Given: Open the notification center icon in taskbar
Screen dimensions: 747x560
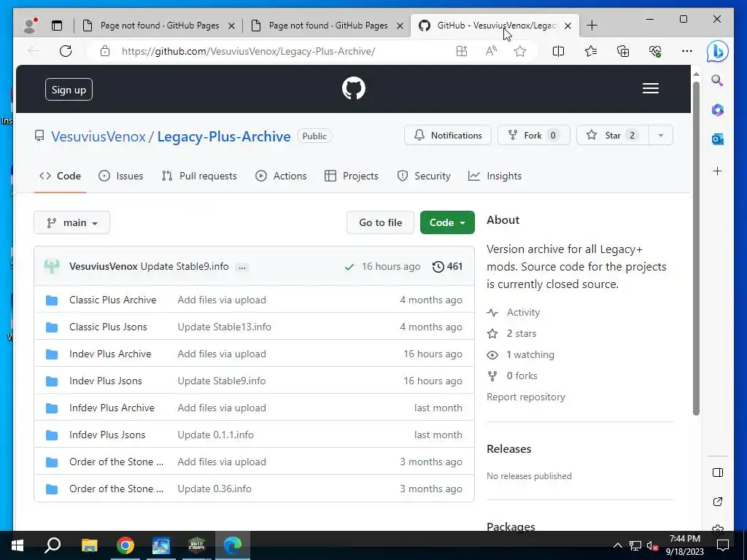Looking at the screenshot, I should pyautogui.click(x=723, y=545).
